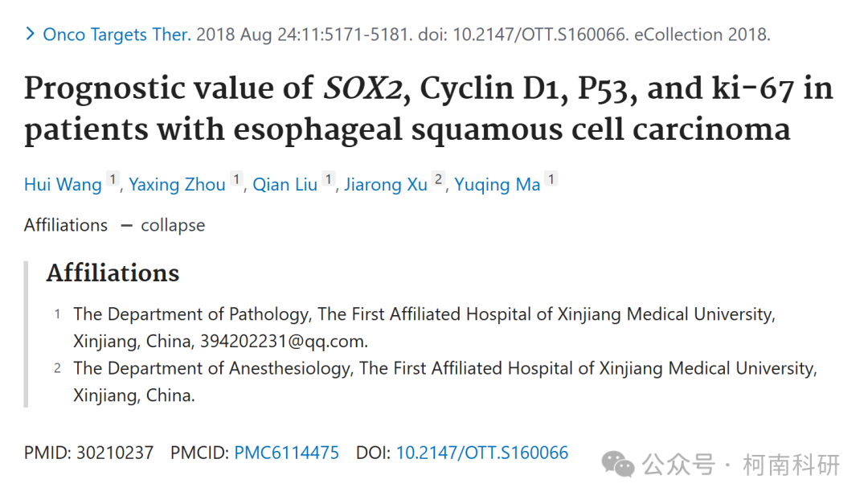Click affiliation superscript 2 after Jiarong Xu
This screenshot has width=868, height=500.
439,179
